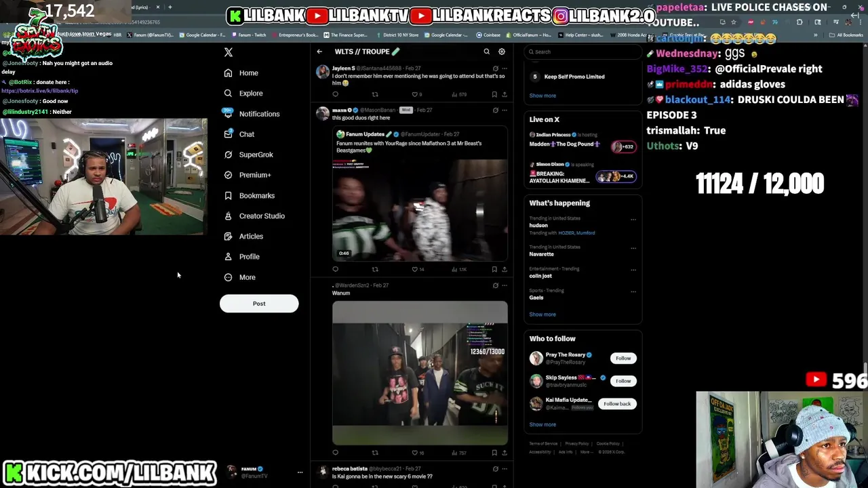868x488 pixels.
Task: Open Grok action on WardenSzn2's post
Action: tap(495, 285)
